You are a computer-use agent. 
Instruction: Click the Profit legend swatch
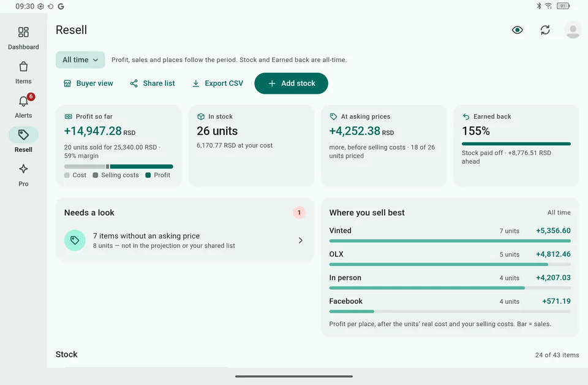(148, 175)
